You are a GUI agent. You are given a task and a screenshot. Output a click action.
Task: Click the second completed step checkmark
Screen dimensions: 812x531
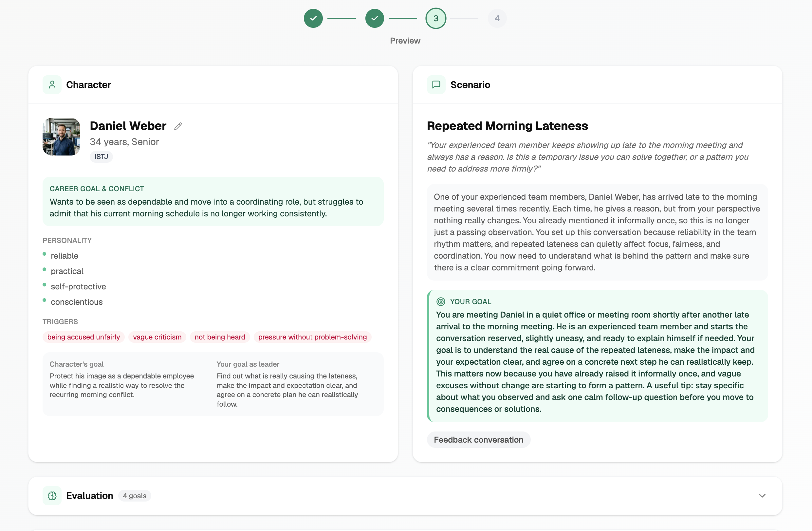pos(374,18)
